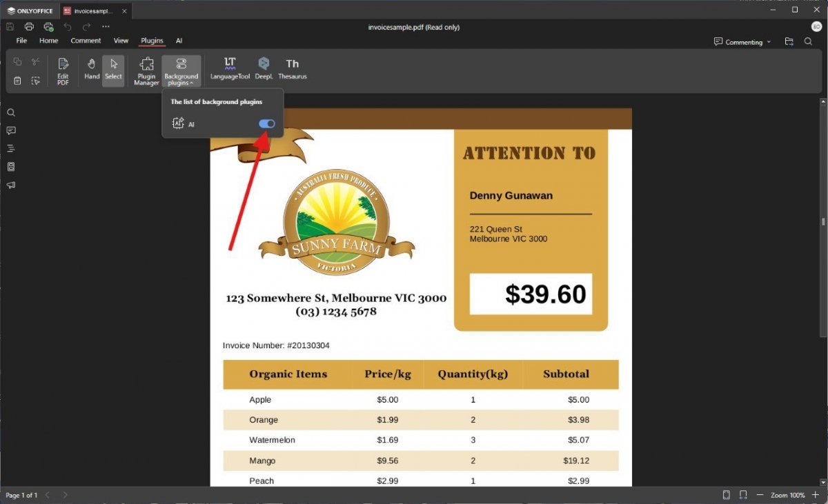Image resolution: width=828 pixels, height=504 pixels.
Task: Open the File menu tab
Action: pyautogui.click(x=21, y=41)
